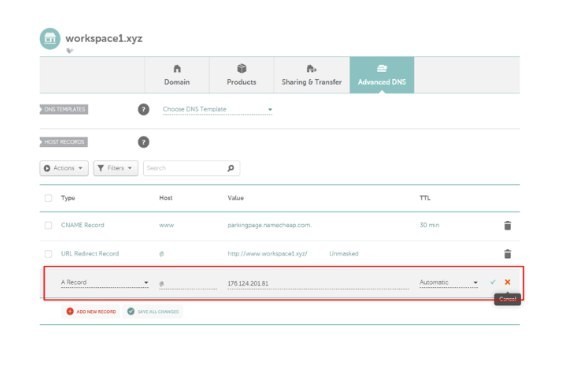Viewport: 573px width, 369px height.
Task: Switch to the Products tab
Action: [242, 75]
